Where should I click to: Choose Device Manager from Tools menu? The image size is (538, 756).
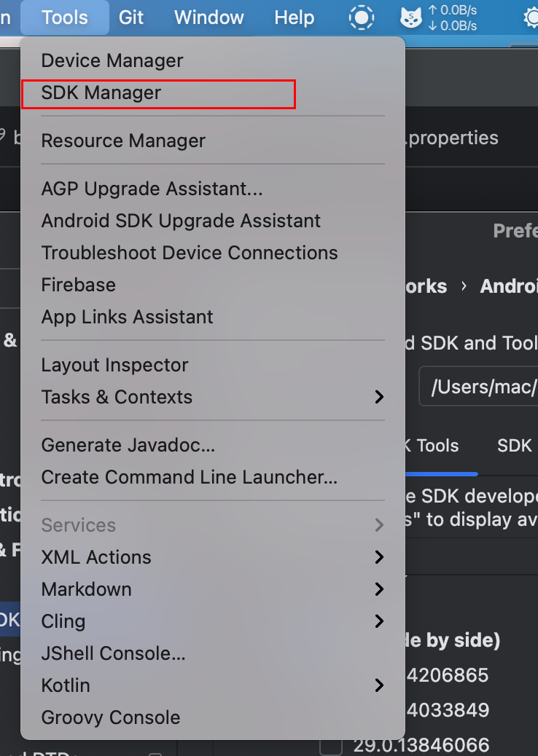point(213,60)
